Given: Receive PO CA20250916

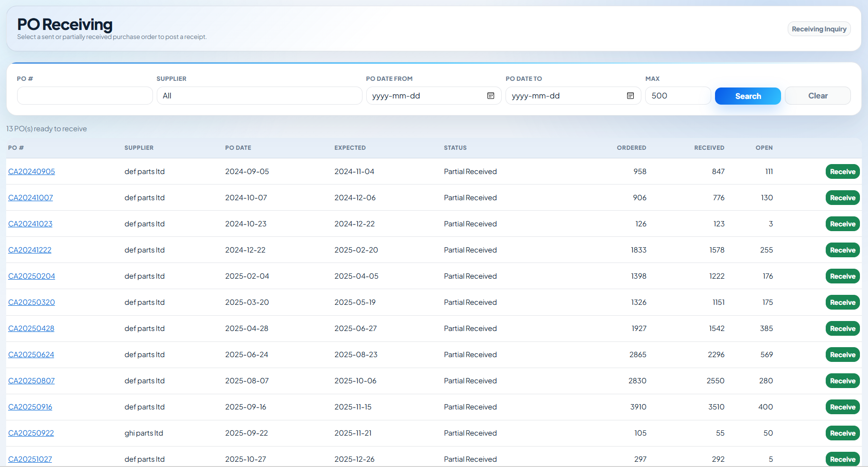Looking at the screenshot, I should (x=843, y=407).
